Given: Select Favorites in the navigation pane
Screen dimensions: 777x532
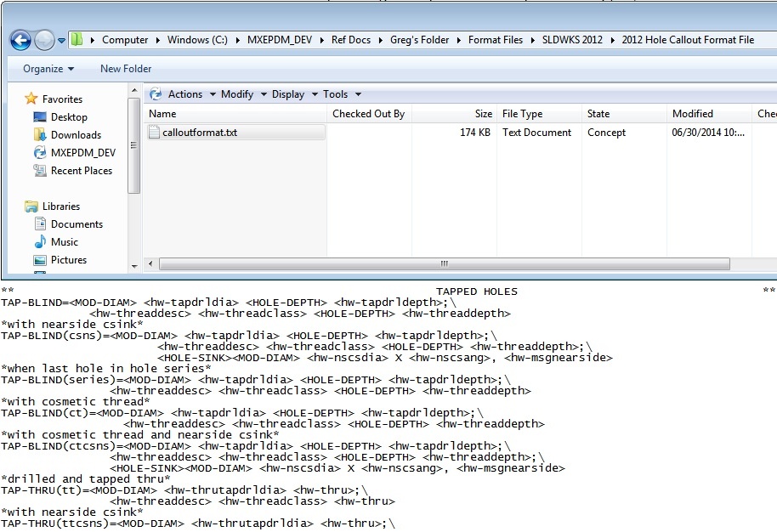Looking at the screenshot, I should (62, 99).
